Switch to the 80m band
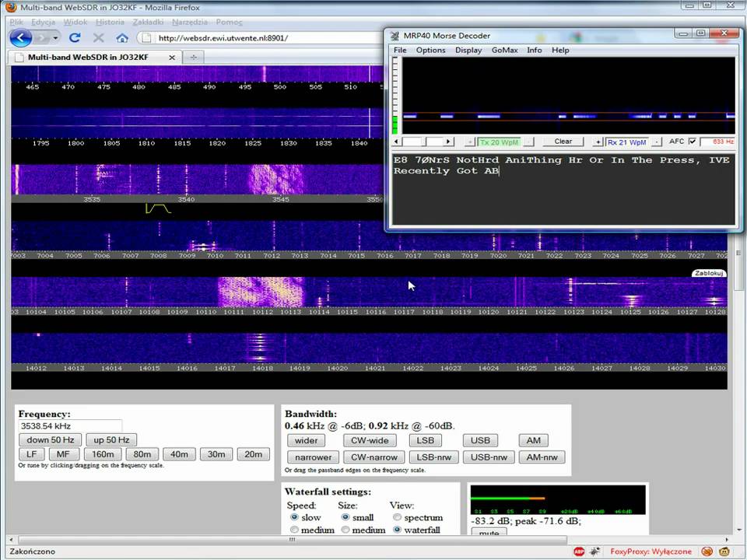Screen dimensions: 747x560 [142, 454]
